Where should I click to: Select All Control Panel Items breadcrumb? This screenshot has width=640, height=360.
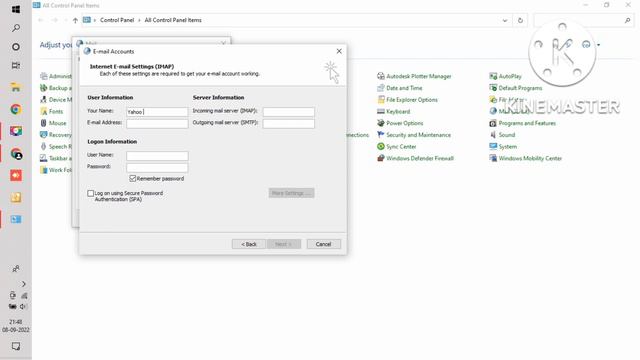tap(173, 20)
